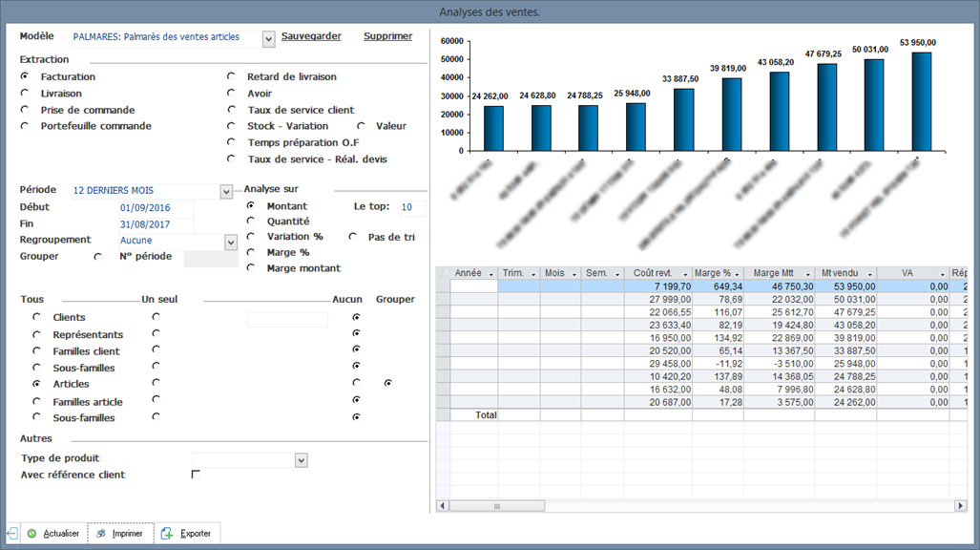The width and height of the screenshot is (980, 550).
Task: Expand the Type de produit dropdown
Action: [x=302, y=460]
